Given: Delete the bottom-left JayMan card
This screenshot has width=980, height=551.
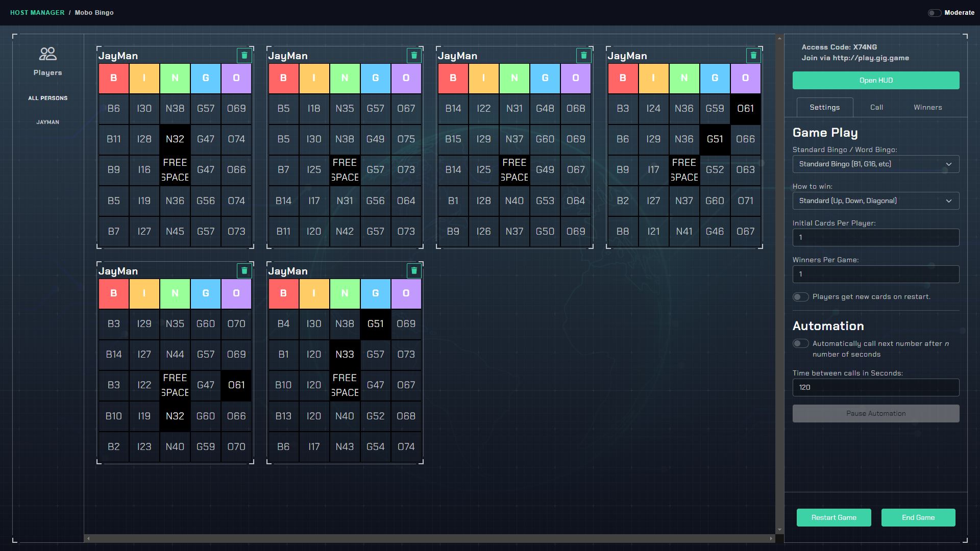Looking at the screenshot, I should tap(244, 271).
